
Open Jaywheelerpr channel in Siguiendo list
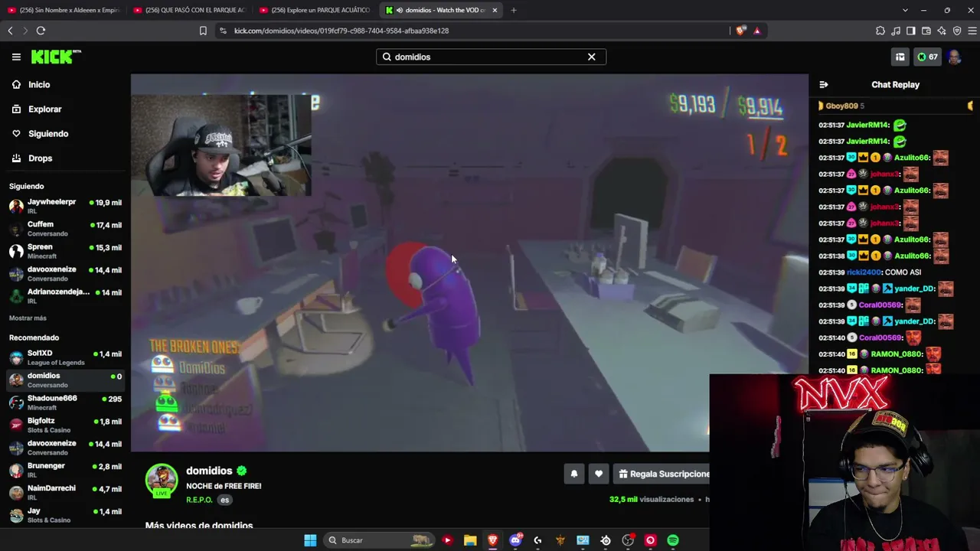[x=65, y=206]
